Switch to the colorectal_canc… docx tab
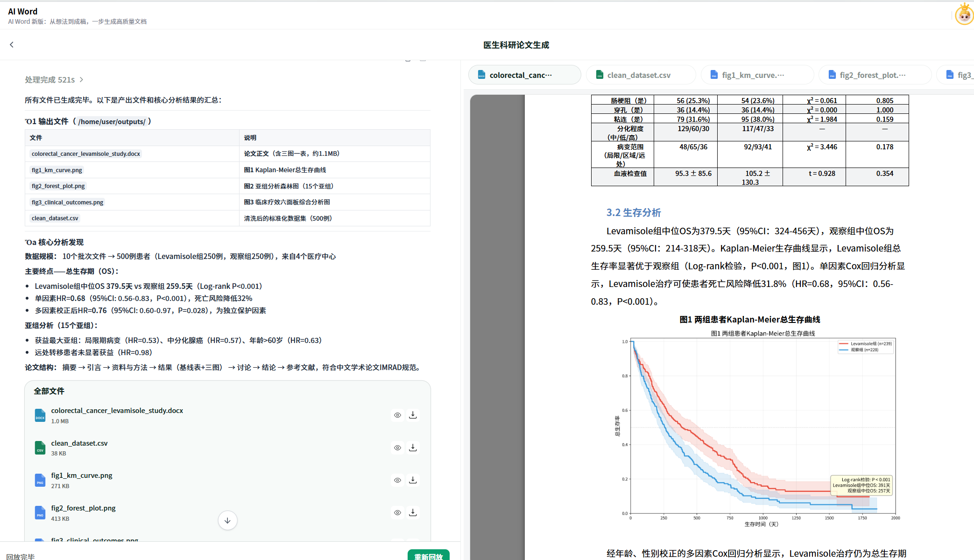This screenshot has width=974, height=560. (524, 75)
